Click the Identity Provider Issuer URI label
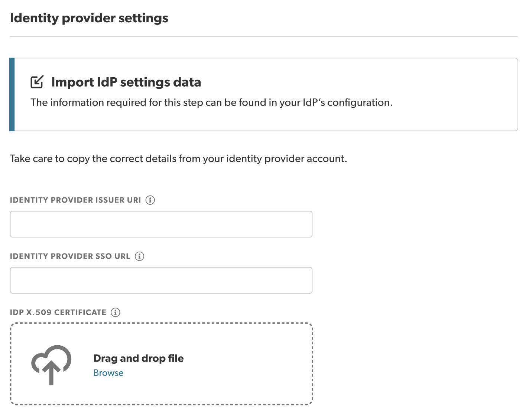Screen dimensions: 526x420 coord(75,200)
